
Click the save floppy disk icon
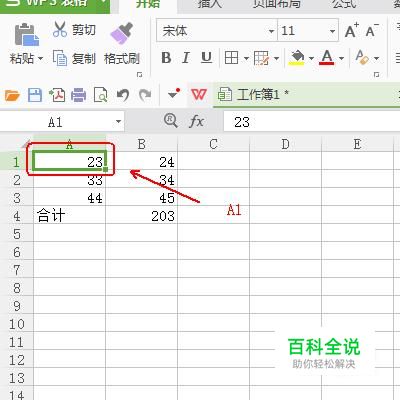[35, 95]
